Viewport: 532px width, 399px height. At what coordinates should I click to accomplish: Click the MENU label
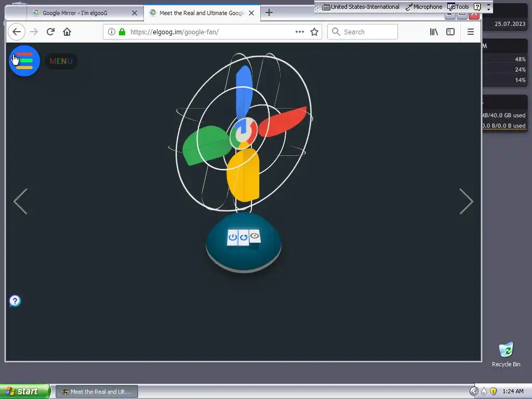(x=61, y=61)
